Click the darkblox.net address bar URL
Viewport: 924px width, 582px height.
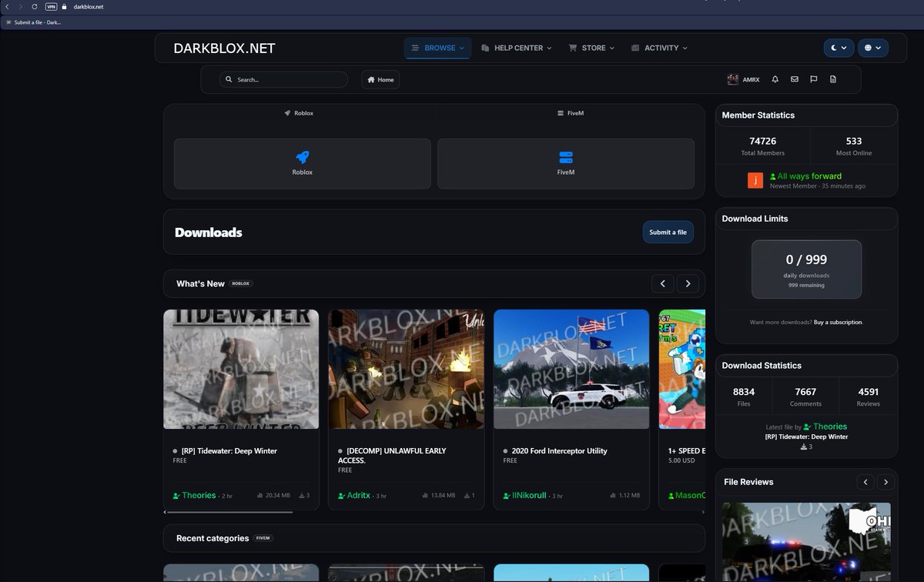(x=88, y=6)
